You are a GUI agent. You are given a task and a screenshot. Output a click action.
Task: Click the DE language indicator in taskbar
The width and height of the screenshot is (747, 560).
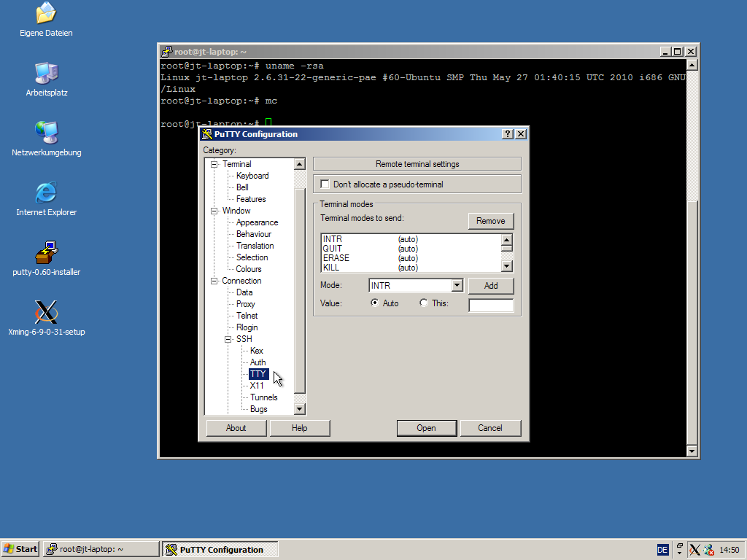(x=662, y=550)
